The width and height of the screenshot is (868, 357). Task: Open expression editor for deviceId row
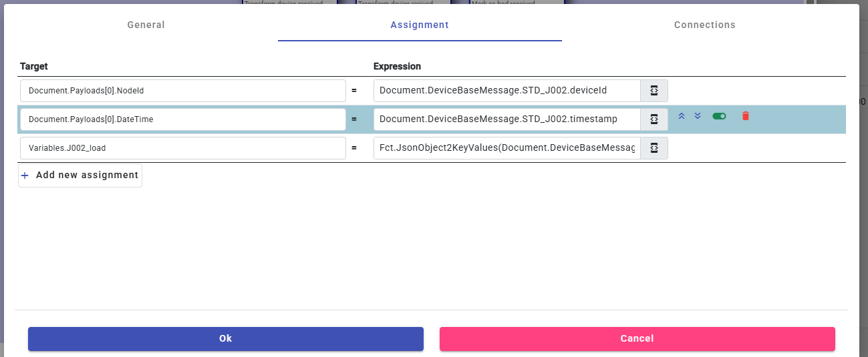point(654,91)
